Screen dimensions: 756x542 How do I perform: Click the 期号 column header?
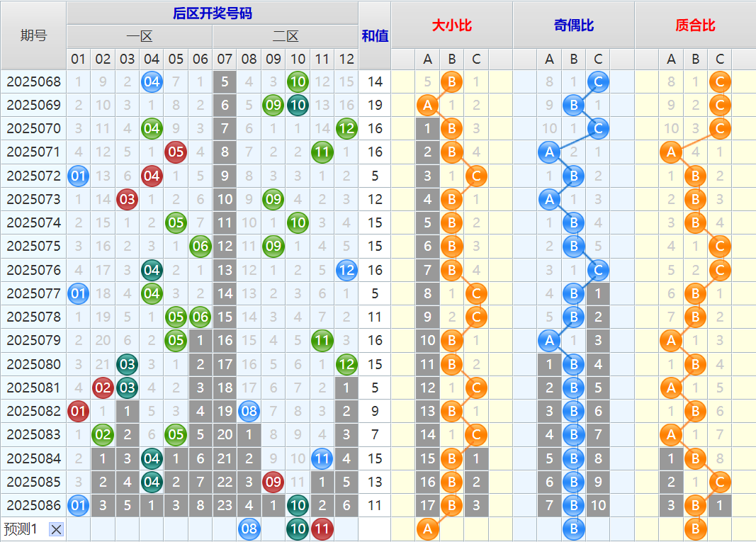tap(33, 35)
